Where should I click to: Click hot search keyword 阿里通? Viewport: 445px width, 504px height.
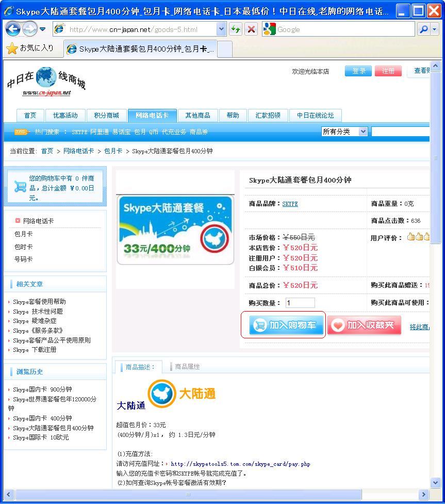100,132
